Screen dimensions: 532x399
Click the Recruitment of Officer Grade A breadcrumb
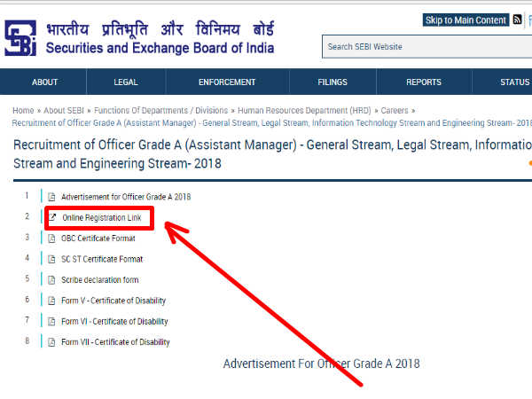pos(272,123)
